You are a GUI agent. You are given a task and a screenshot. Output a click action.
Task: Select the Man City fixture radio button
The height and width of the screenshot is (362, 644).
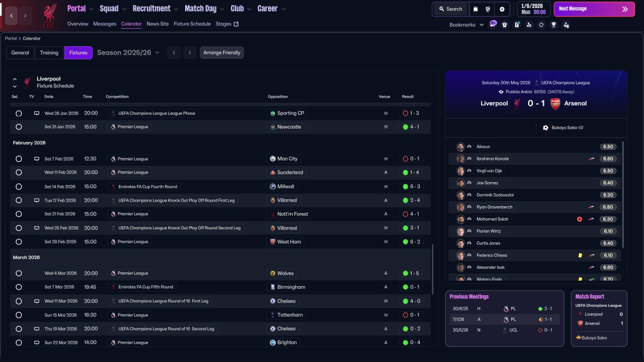point(19,159)
